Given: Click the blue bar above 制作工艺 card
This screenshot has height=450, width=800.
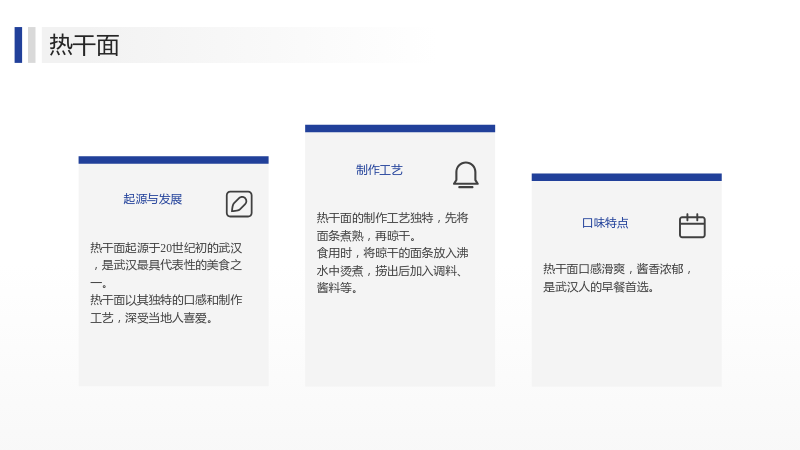Looking at the screenshot, I should (400, 129).
